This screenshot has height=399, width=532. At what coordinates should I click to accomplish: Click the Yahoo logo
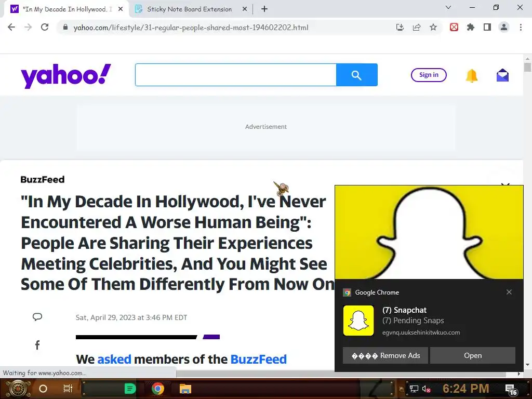(x=66, y=76)
